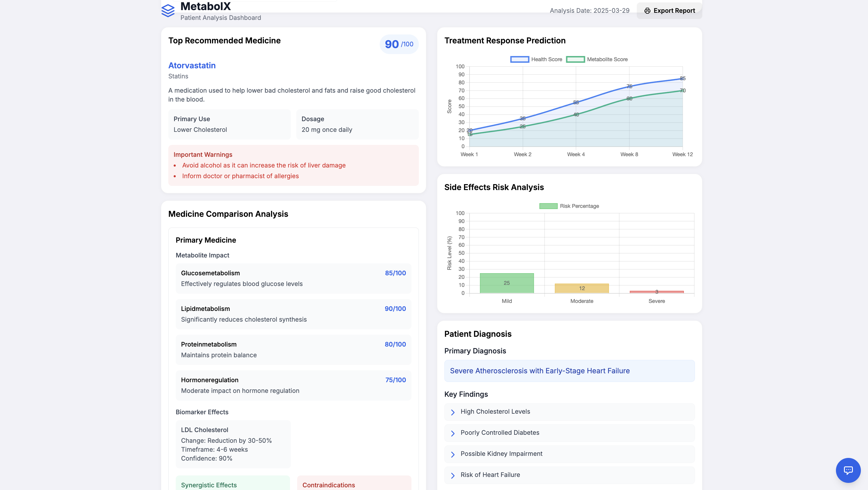Expand the Poorly Controlled Diabetes finding

point(500,432)
